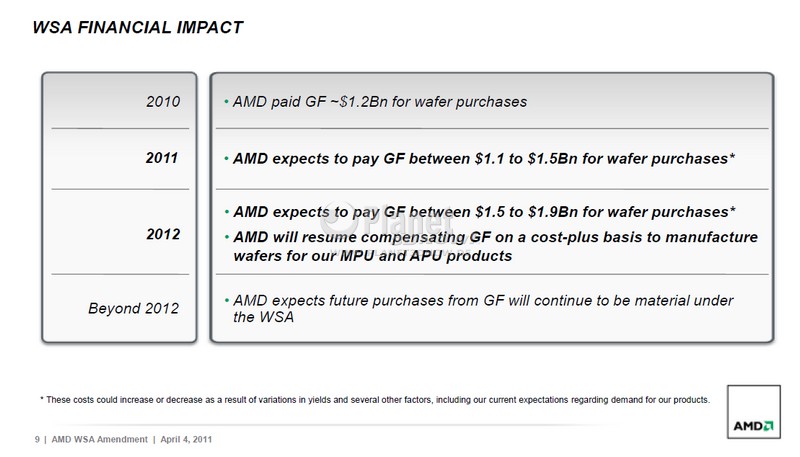Screen dimensions: 800x457
Task: Select the footnote about cost variations
Action: (x=374, y=400)
